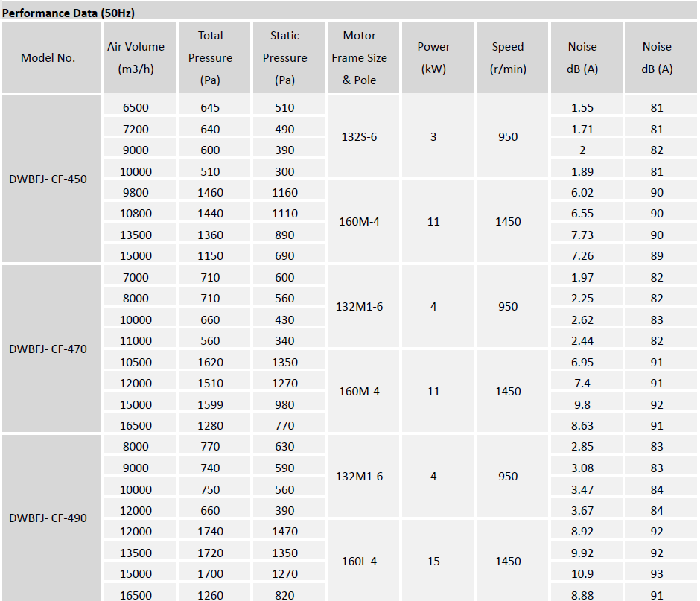Click the Performance Data (50Hz) title
Viewport: 700px width, 601px height.
(x=69, y=13)
